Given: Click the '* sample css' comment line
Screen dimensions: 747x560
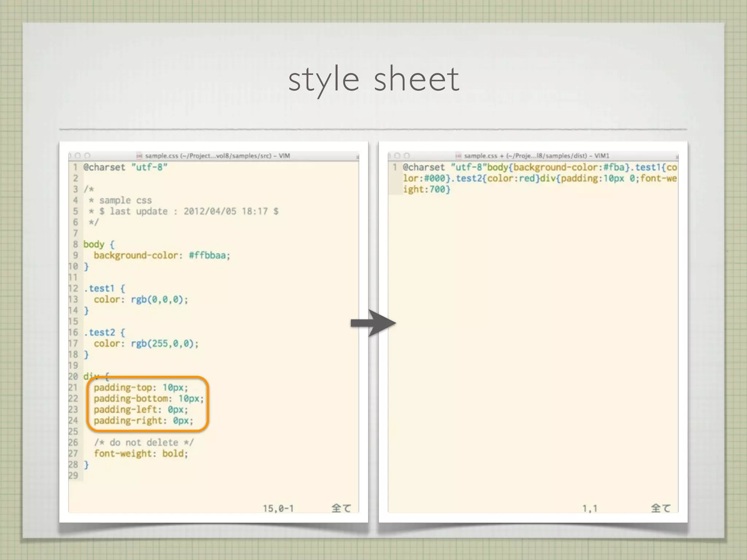Looking at the screenshot, I should (x=120, y=201).
